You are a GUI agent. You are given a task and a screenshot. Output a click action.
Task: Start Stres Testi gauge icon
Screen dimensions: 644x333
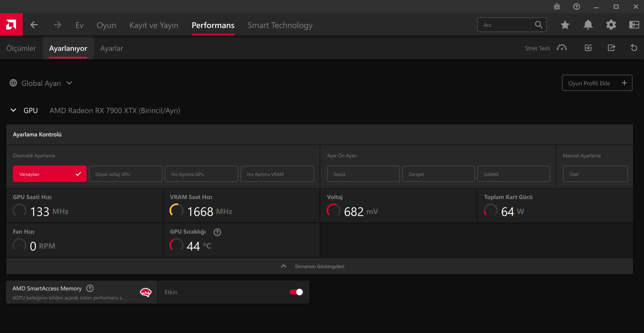(562, 48)
